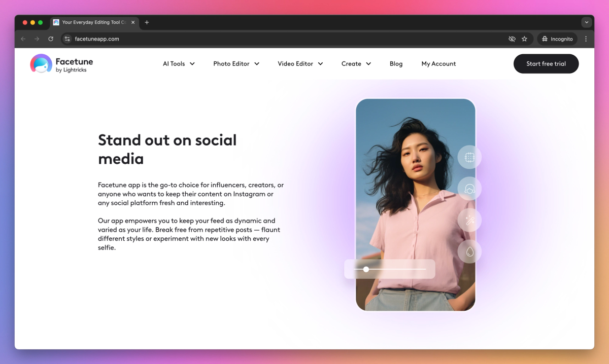
Task: Click the site information icon in address bar
Action: (67, 39)
